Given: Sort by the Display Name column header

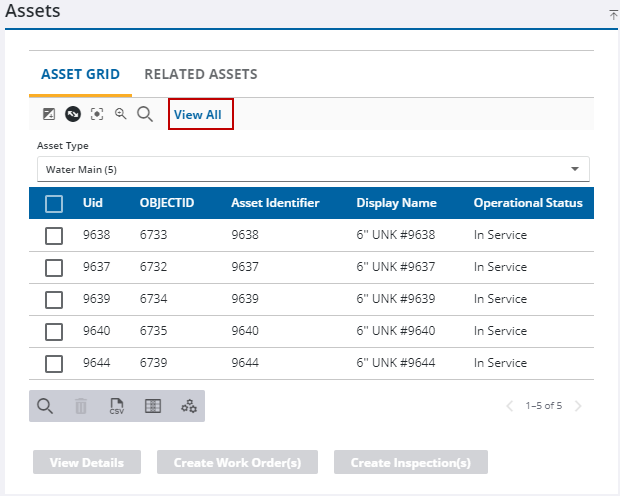Looking at the screenshot, I should (396, 203).
